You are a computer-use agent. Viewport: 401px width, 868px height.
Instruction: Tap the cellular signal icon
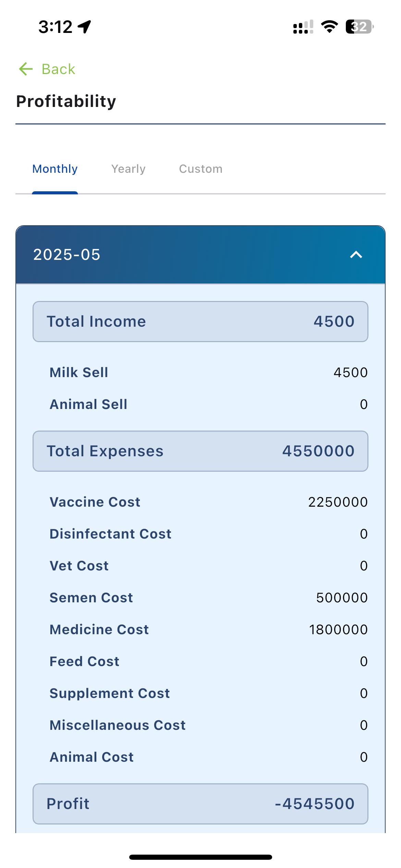click(303, 27)
